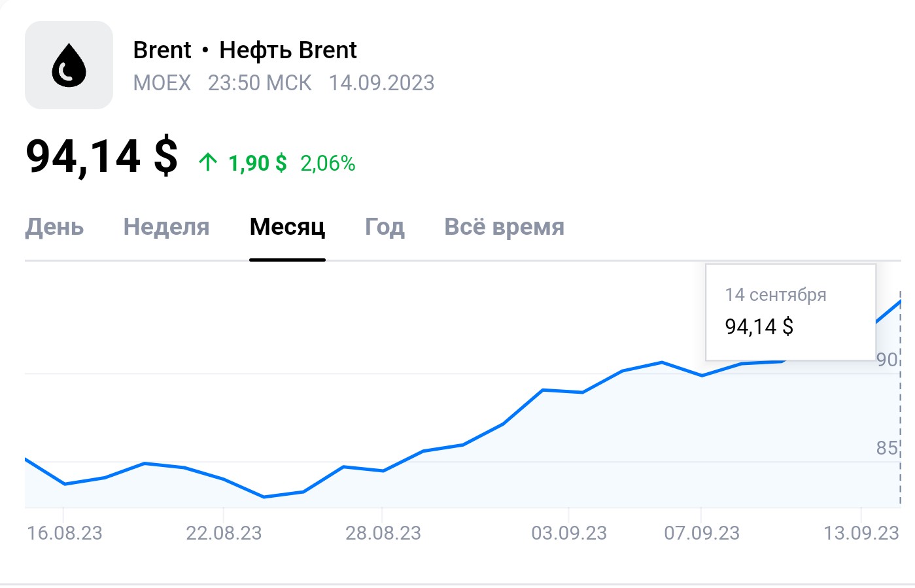Click the 03.09.23 date axis label
915x588 pixels.
[569, 533]
